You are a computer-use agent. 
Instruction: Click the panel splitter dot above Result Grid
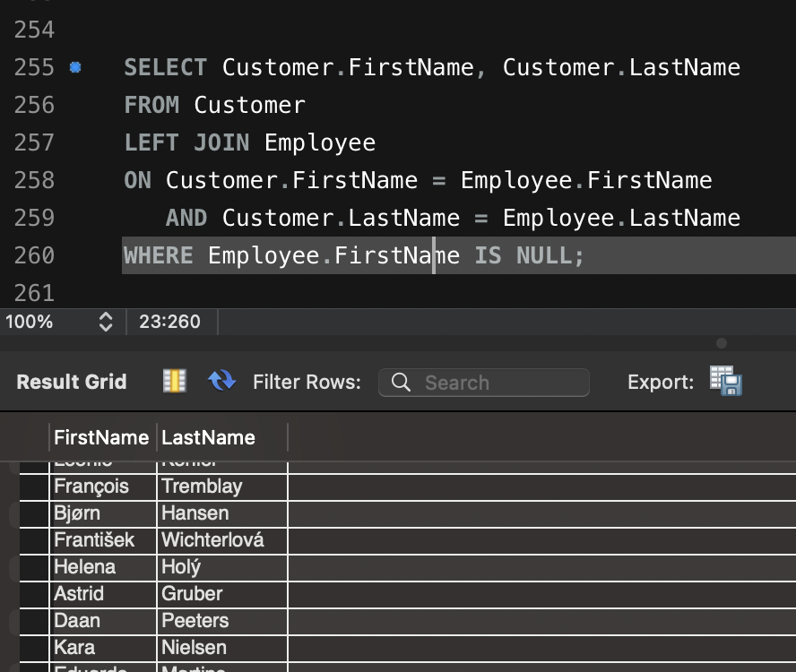(722, 343)
